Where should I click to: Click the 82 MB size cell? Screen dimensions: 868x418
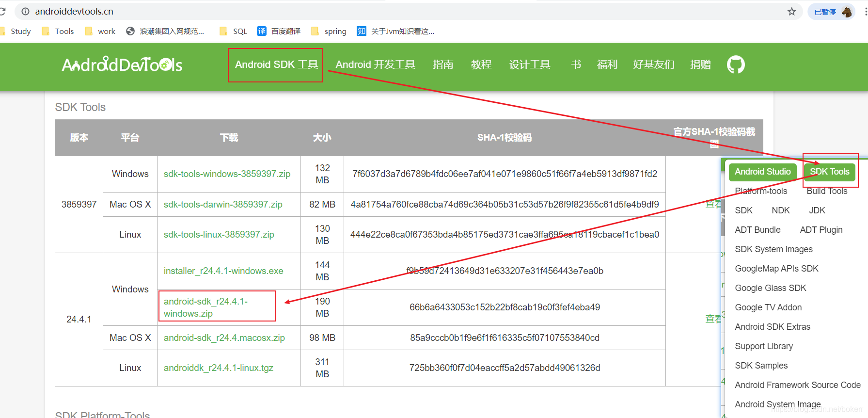[322, 205]
